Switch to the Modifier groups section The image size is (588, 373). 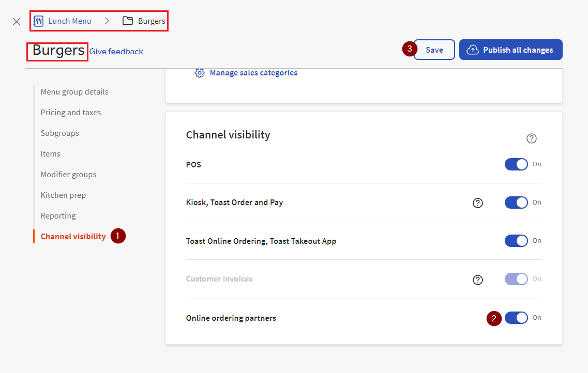pyautogui.click(x=68, y=174)
